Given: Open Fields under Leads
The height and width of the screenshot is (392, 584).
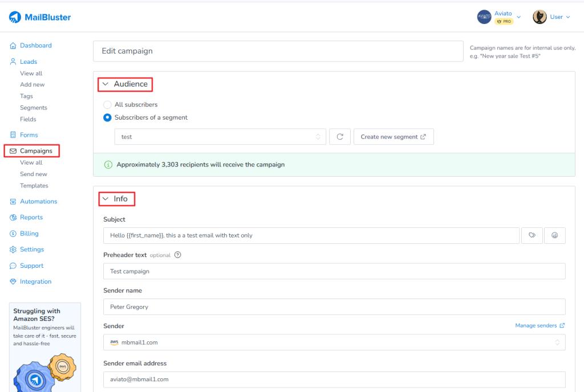Looking at the screenshot, I should [28, 119].
